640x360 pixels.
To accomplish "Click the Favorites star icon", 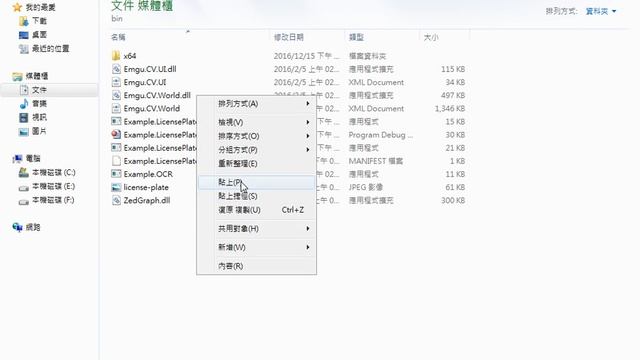I will point(17,7).
